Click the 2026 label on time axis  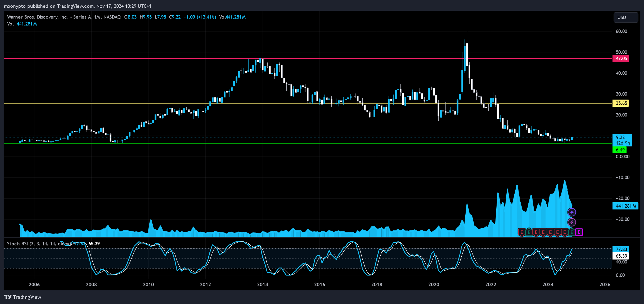(605, 285)
